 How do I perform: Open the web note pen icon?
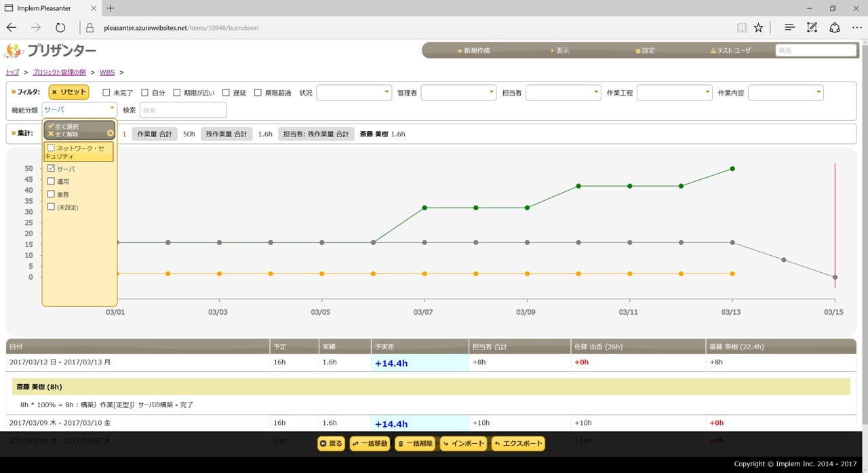coord(812,28)
